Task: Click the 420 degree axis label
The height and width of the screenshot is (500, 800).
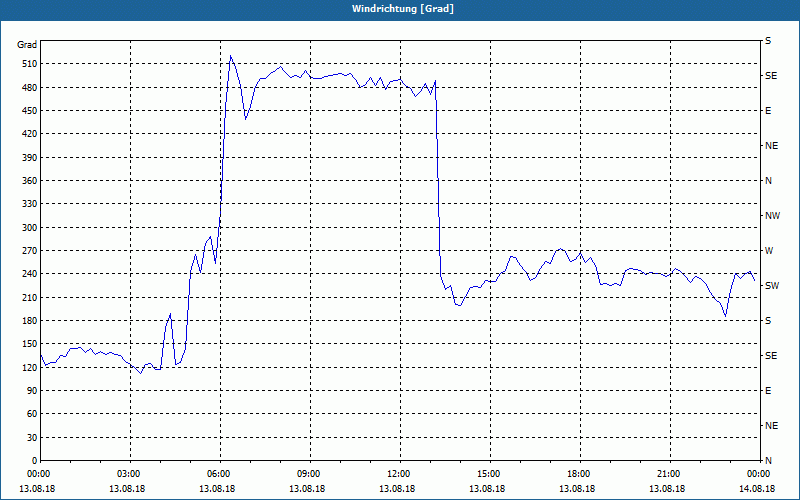Action: click(30, 134)
